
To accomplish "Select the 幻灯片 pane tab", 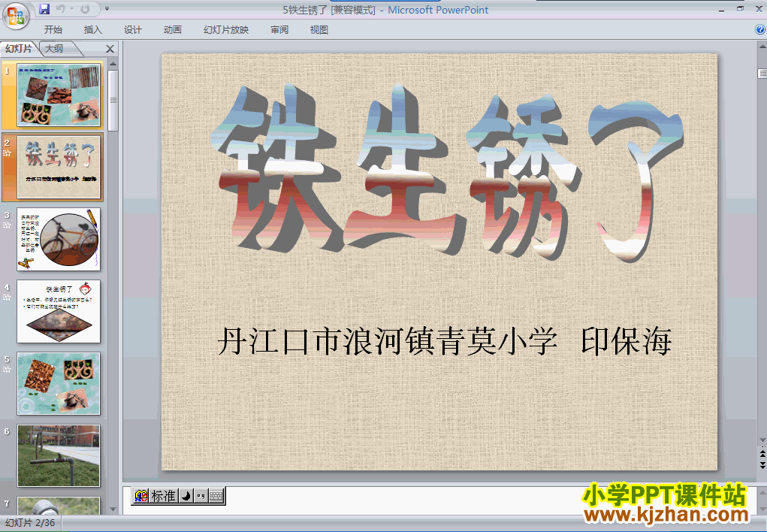I will (x=19, y=48).
